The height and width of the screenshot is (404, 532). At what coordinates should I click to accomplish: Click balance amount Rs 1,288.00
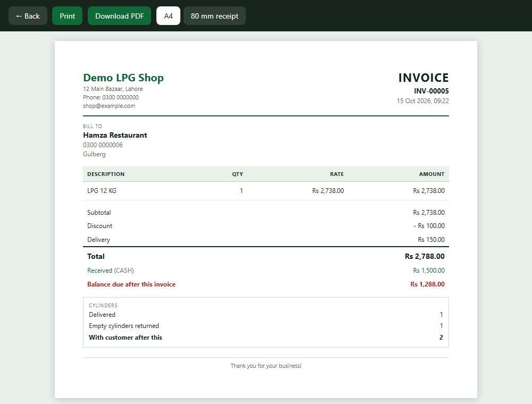[x=428, y=284]
